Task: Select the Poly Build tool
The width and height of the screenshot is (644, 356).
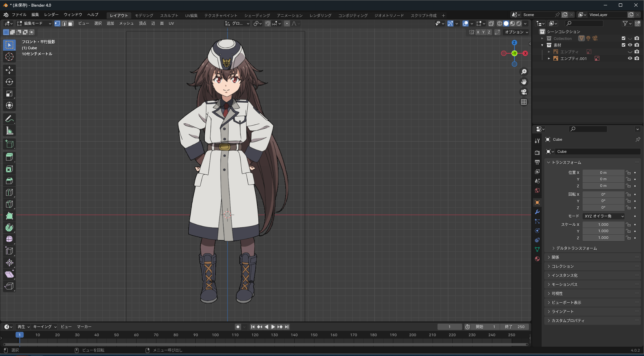Action: click(9, 216)
